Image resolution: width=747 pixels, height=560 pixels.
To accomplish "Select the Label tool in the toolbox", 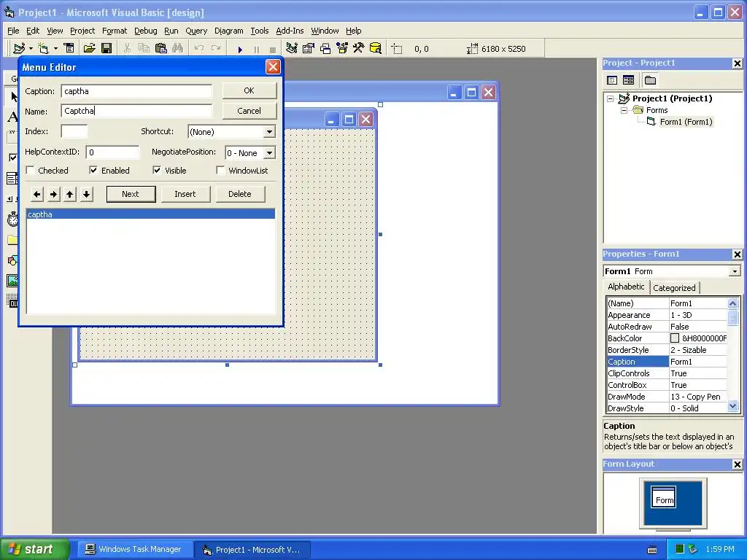I will (x=12, y=117).
